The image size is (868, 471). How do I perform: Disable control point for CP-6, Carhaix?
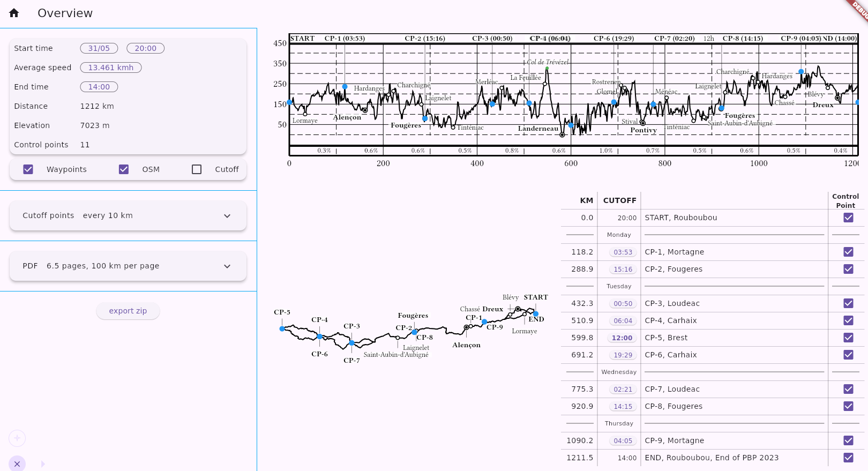click(x=848, y=355)
